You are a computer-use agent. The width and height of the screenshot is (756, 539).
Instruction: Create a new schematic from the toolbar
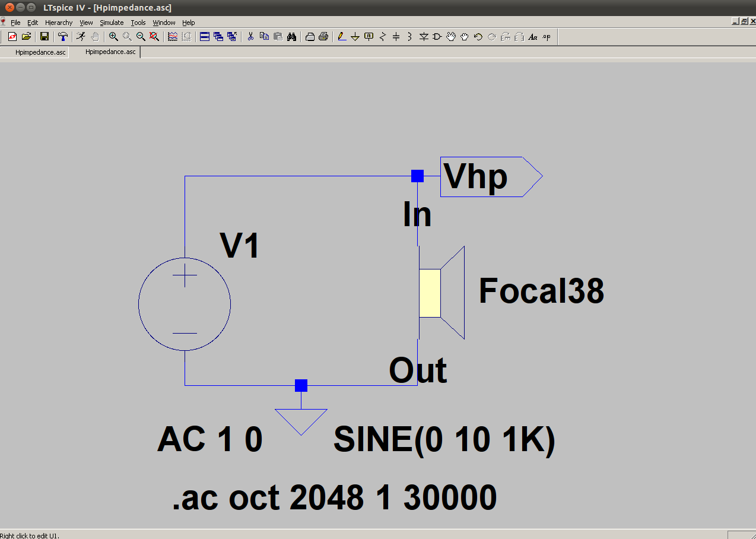tap(12, 37)
